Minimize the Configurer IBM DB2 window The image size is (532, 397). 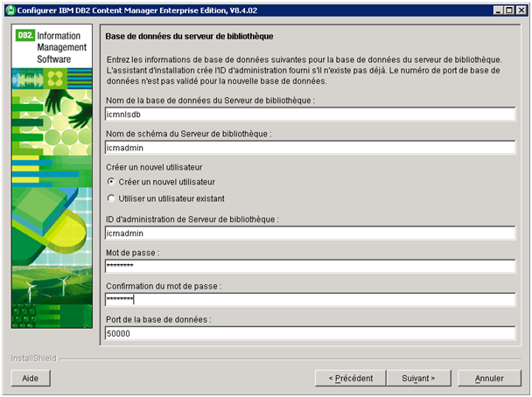tap(498, 10)
